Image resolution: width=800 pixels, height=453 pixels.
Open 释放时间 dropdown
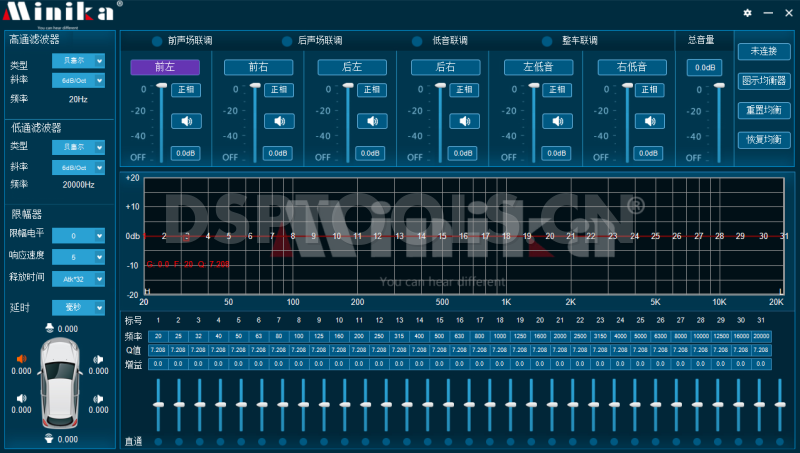[x=79, y=279]
